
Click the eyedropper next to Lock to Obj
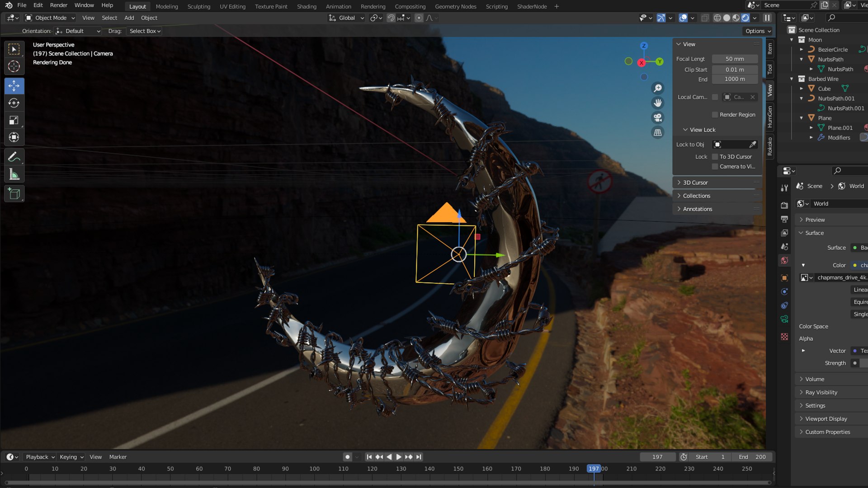click(x=752, y=145)
